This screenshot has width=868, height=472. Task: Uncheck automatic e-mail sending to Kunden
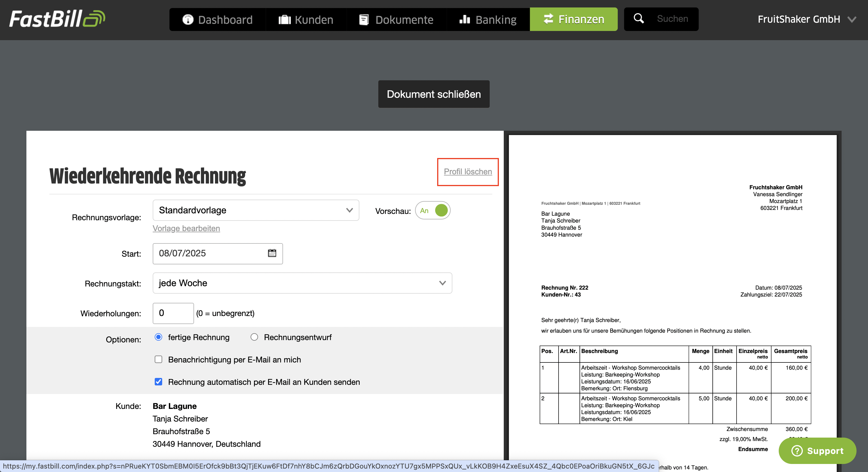point(158,382)
